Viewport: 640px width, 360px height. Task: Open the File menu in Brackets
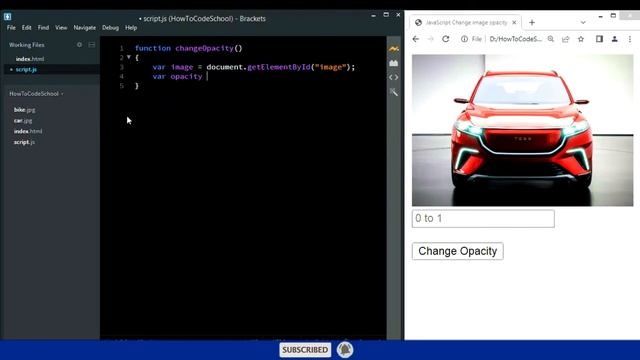11,28
